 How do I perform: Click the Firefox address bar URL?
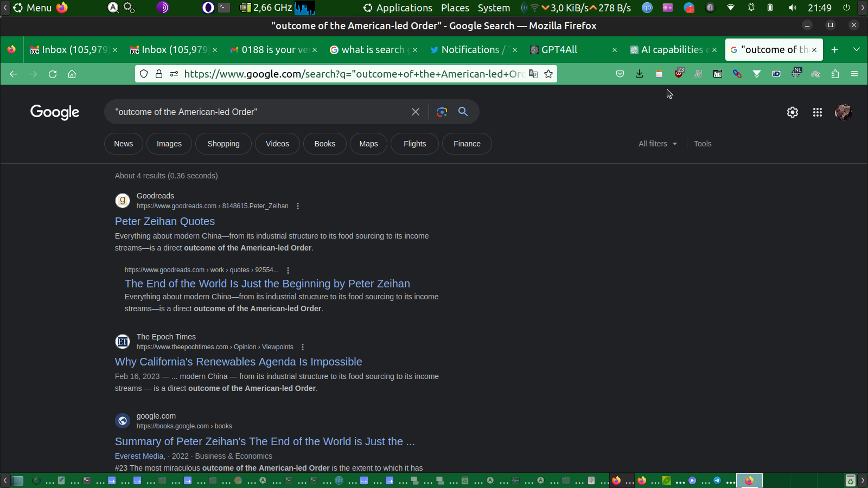click(354, 74)
